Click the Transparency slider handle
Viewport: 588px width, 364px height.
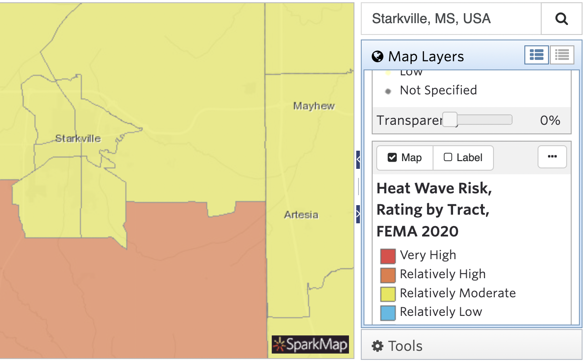pos(450,120)
